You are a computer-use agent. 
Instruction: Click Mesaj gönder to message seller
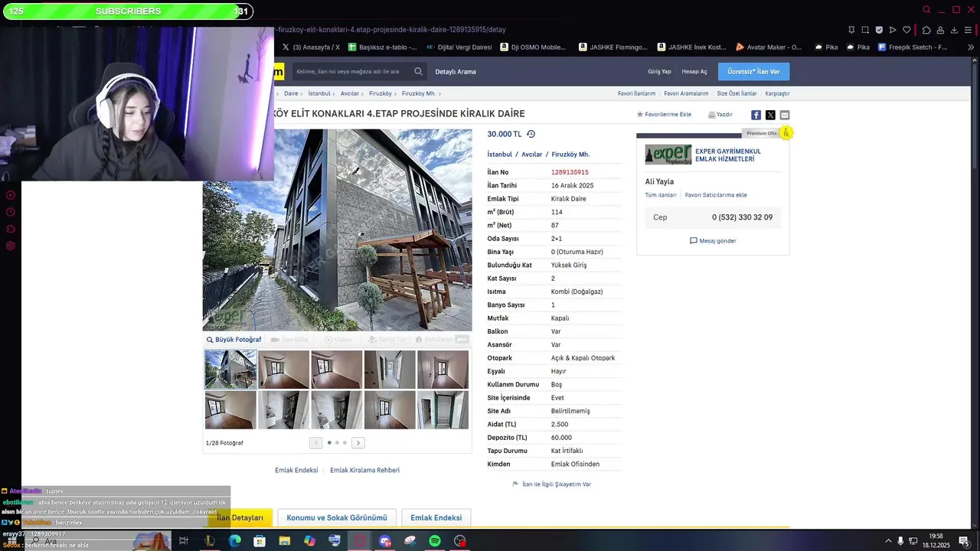(713, 241)
